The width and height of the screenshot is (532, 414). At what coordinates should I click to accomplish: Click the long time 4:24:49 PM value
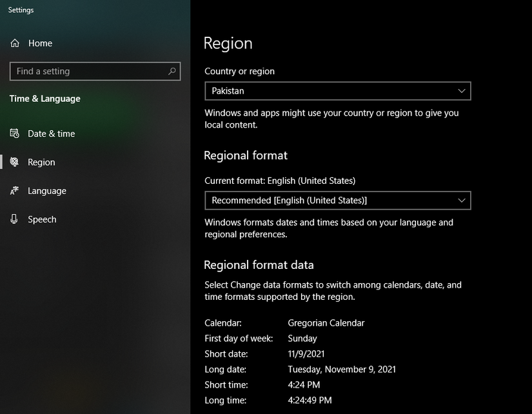coord(310,400)
